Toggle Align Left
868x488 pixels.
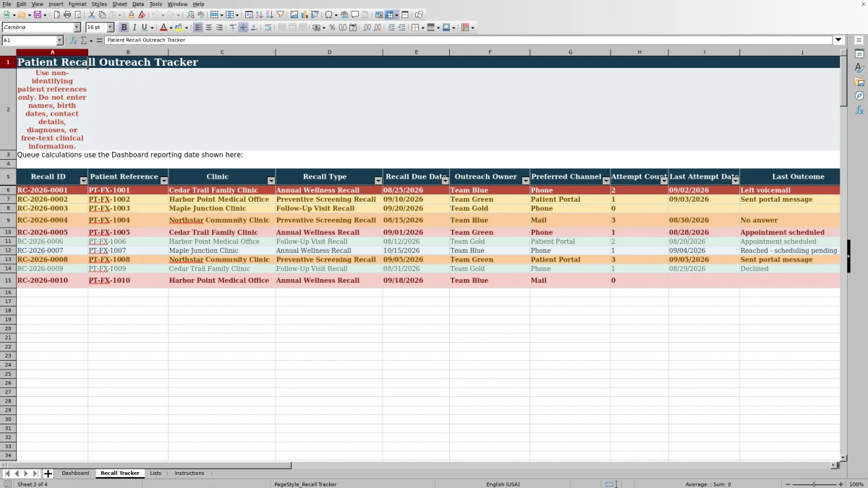click(198, 27)
